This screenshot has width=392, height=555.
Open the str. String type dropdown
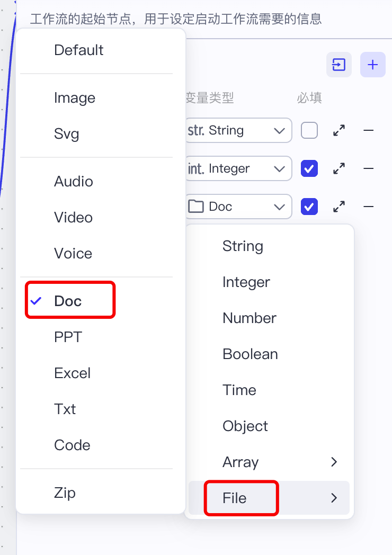point(239,131)
